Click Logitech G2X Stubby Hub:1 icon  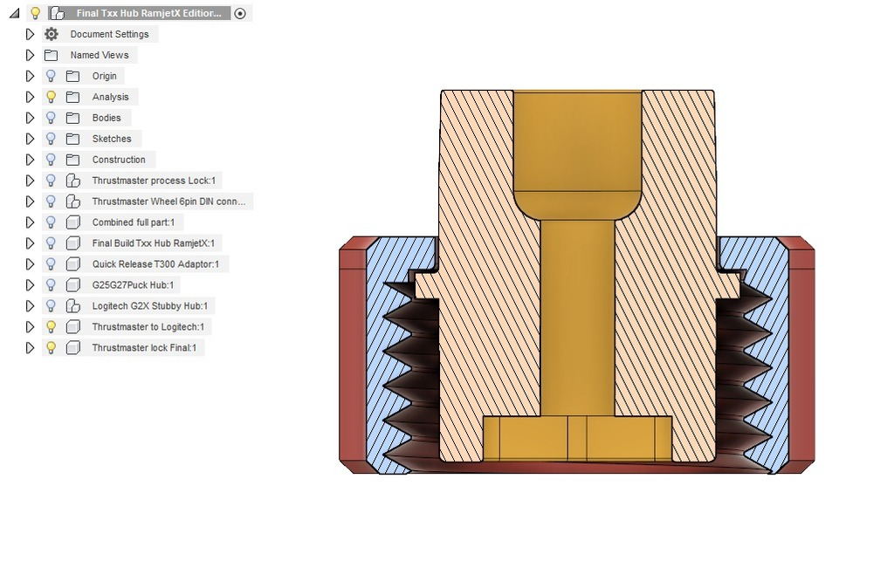click(x=73, y=306)
